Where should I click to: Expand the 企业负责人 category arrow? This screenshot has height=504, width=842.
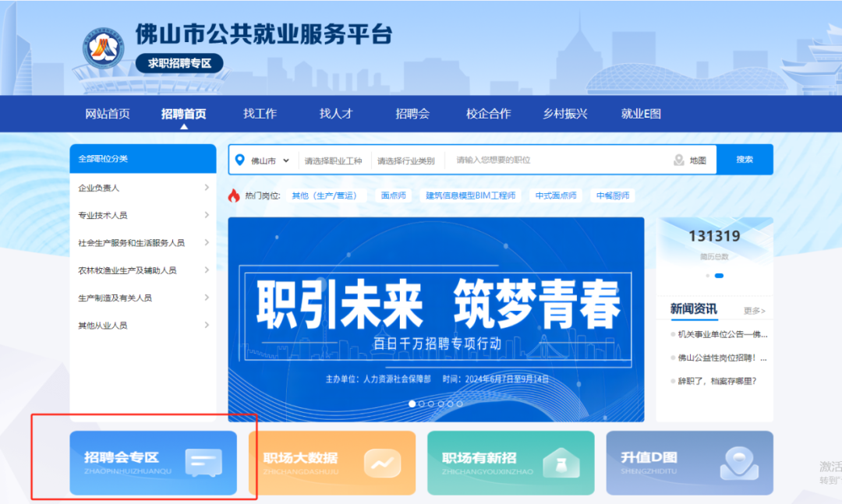pyautogui.click(x=207, y=187)
